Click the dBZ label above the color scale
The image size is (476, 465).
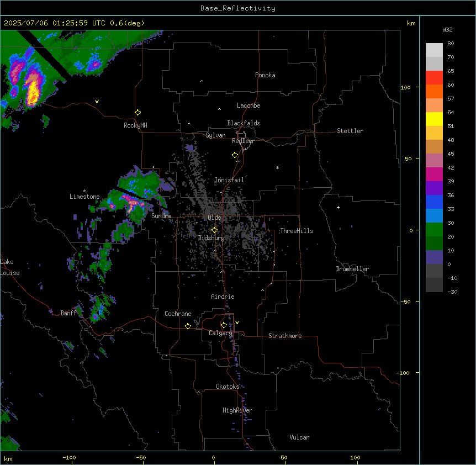tap(447, 29)
